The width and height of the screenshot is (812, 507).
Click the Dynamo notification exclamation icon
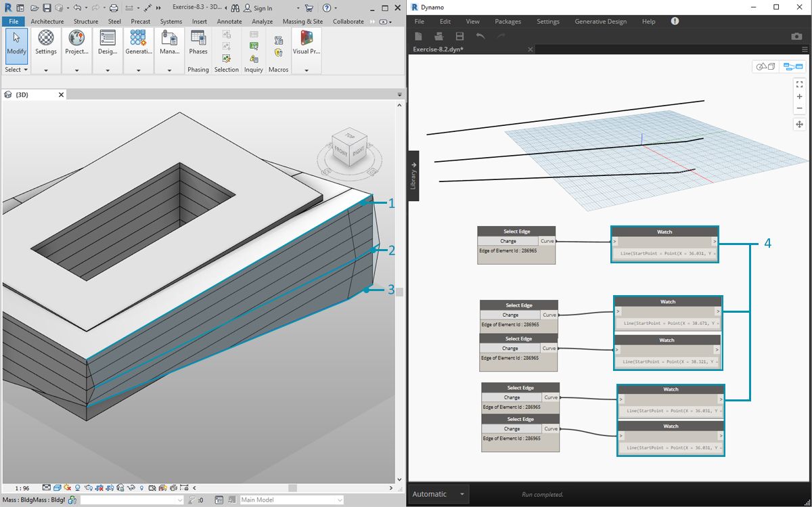[675, 22]
